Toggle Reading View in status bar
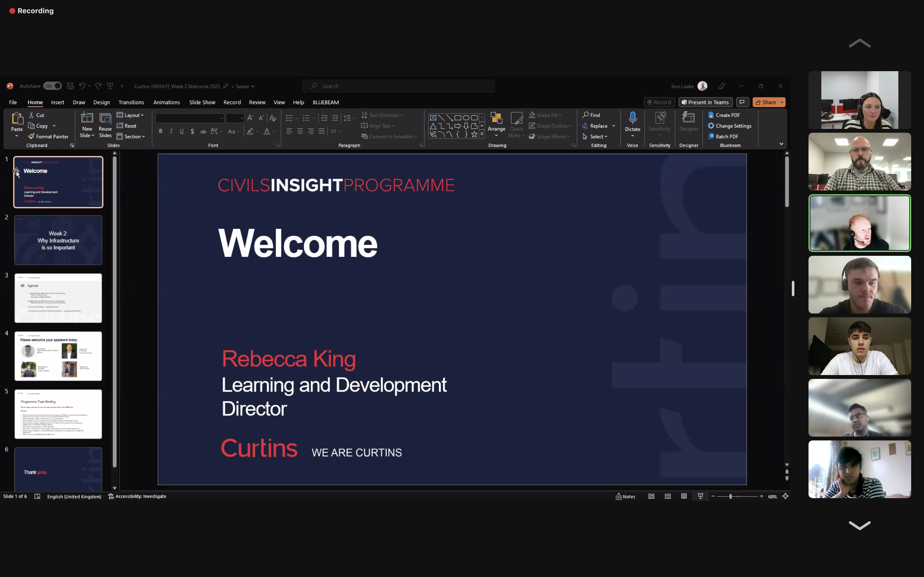The height and width of the screenshot is (577, 924). pyautogui.click(x=684, y=496)
